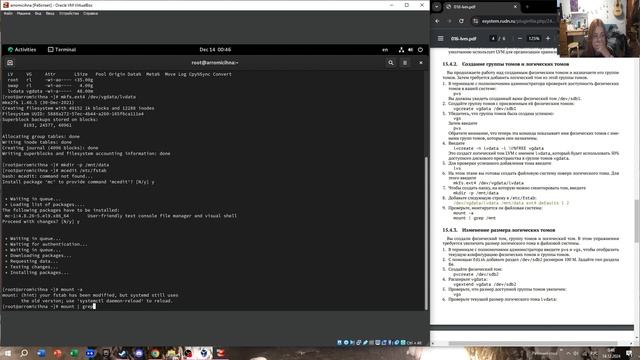Open the clock and calendar panel

[215, 50]
